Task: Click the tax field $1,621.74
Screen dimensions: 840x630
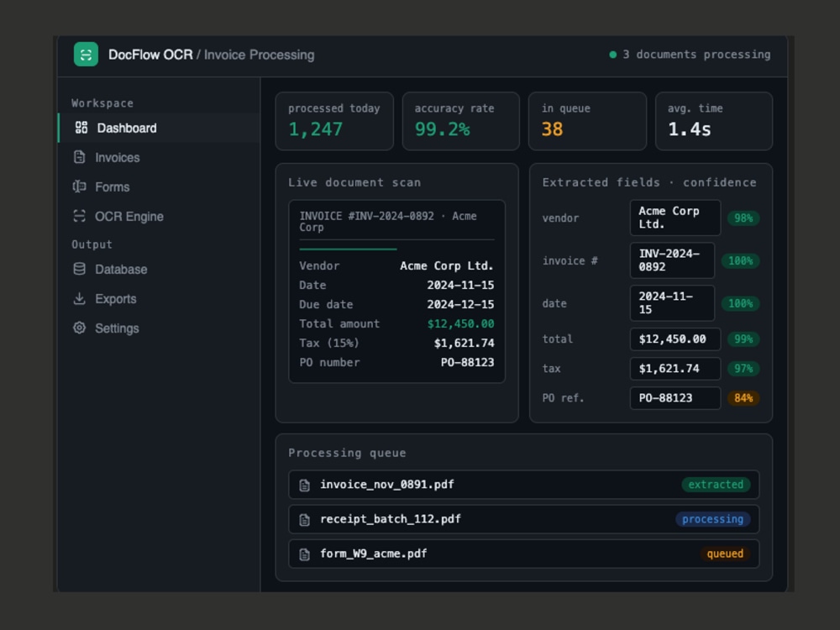Action: click(x=675, y=369)
